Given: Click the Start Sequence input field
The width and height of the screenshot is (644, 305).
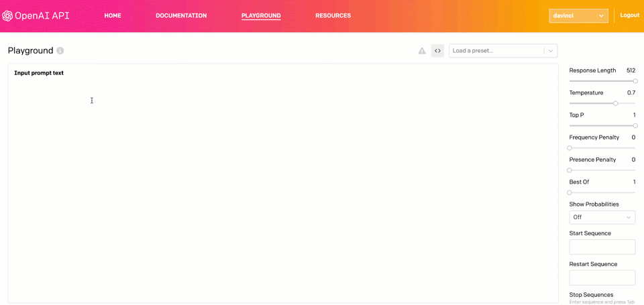Looking at the screenshot, I should coord(602,247).
